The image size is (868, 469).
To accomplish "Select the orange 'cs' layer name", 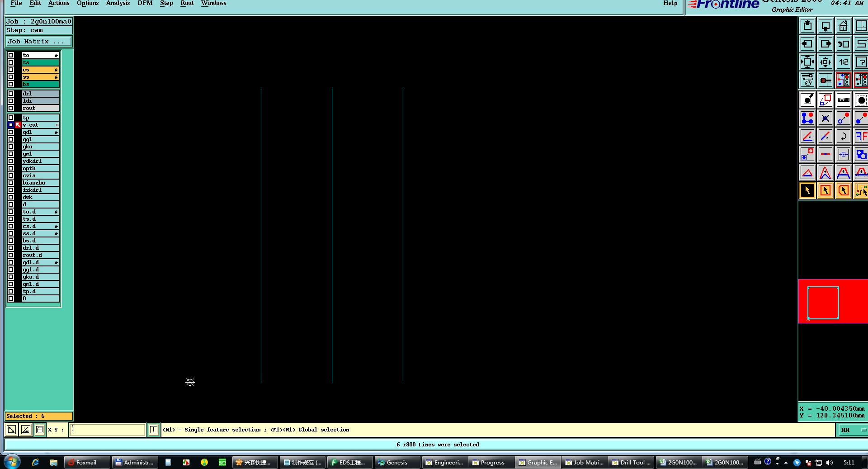I will (x=40, y=70).
